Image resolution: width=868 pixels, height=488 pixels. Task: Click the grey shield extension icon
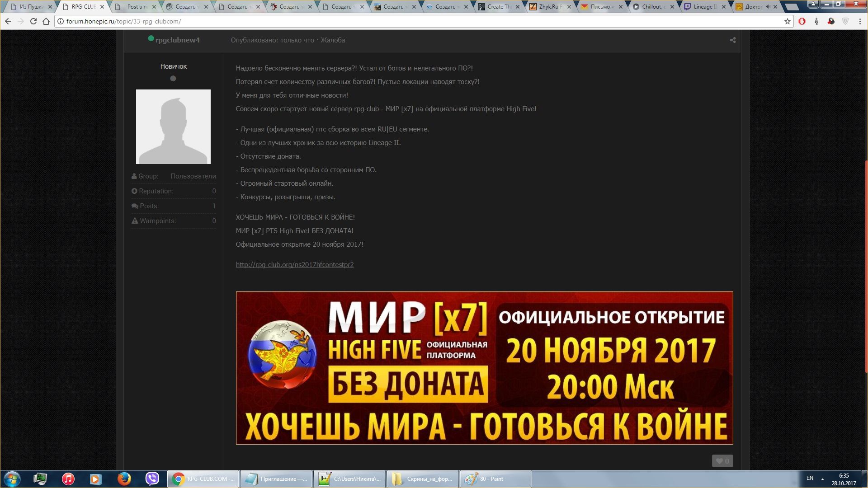(x=845, y=21)
